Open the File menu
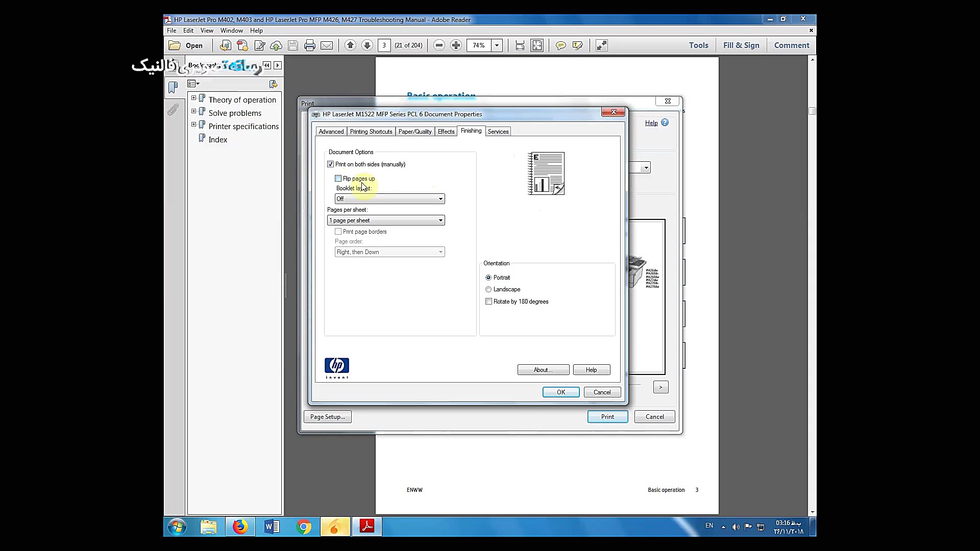980x551 pixels. [171, 31]
